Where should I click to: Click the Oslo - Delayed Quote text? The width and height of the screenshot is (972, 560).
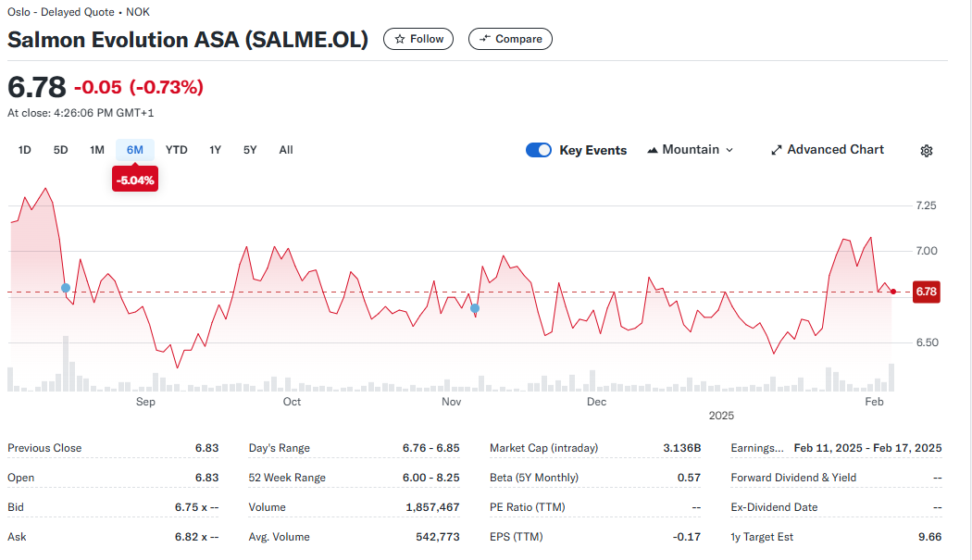tap(61, 12)
